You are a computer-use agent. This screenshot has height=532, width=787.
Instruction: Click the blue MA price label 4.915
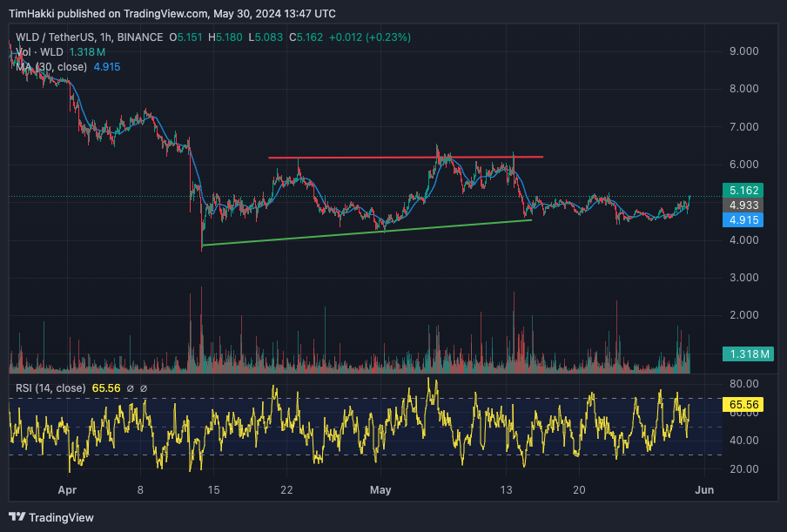(742, 220)
